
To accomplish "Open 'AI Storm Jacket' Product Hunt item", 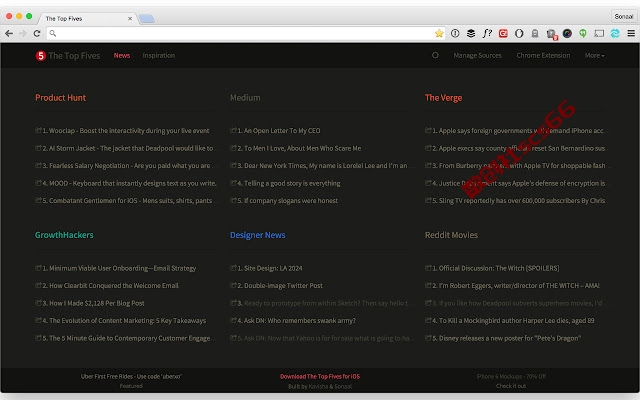I will point(127,148).
